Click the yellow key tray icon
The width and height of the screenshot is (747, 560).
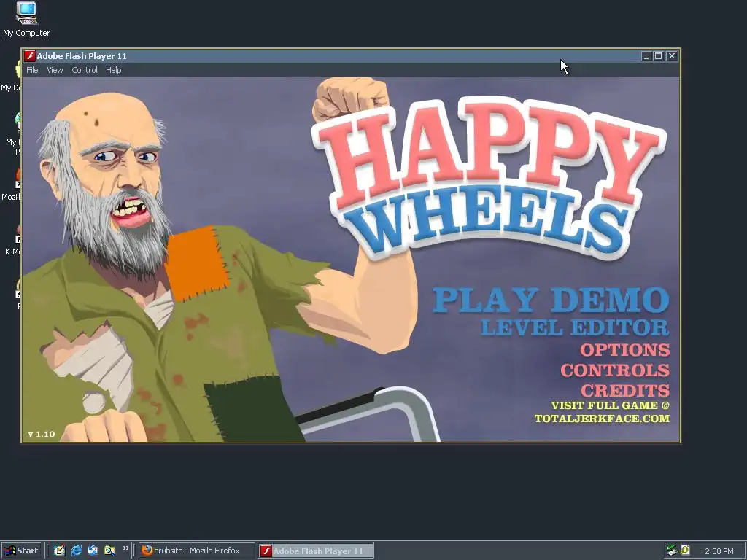point(685,550)
